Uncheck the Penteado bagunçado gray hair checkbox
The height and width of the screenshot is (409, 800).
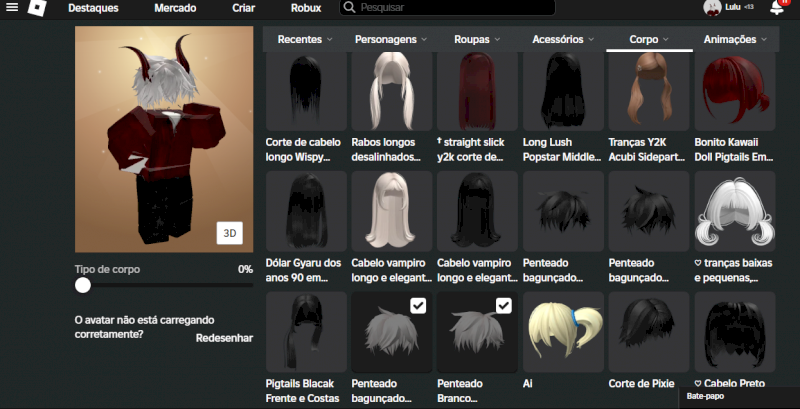418,305
